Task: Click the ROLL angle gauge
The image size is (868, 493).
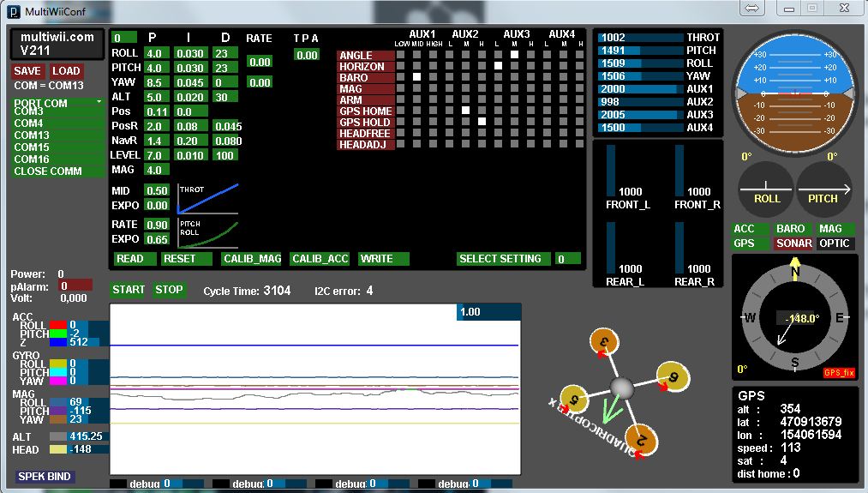Action: (x=766, y=189)
